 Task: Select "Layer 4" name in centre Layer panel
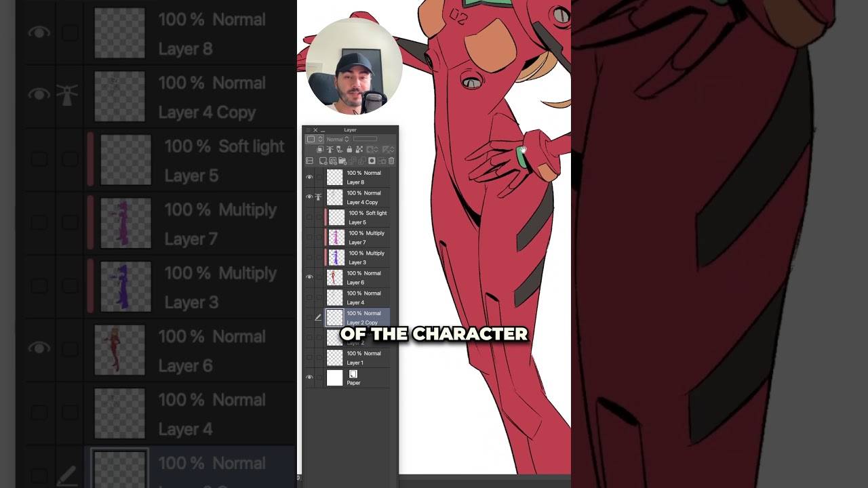355,303
